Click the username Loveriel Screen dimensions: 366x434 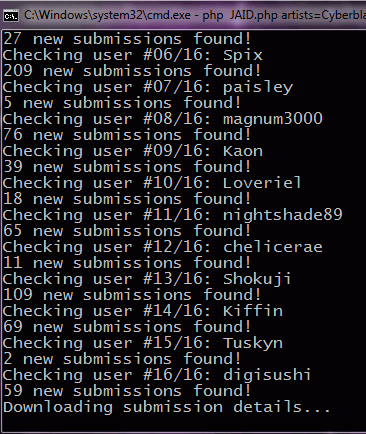click(x=262, y=183)
